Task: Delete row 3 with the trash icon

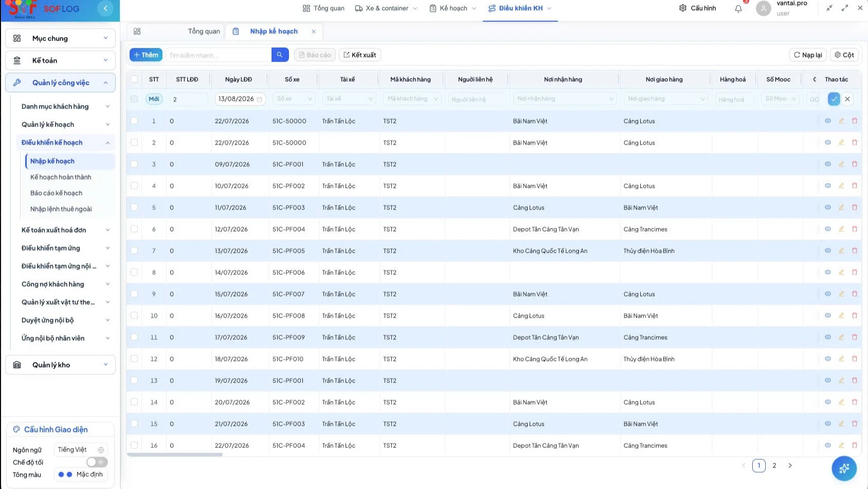Action: tap(855, 164)
